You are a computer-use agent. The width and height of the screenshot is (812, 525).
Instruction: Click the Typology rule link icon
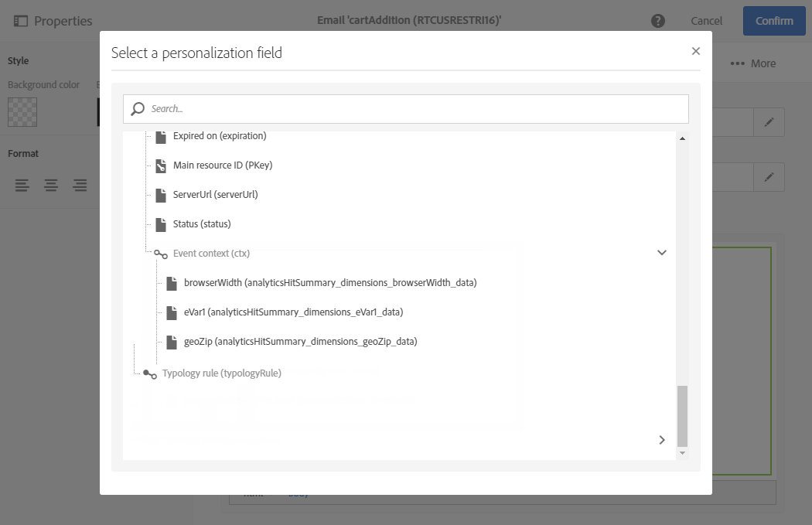click(150, 373)
